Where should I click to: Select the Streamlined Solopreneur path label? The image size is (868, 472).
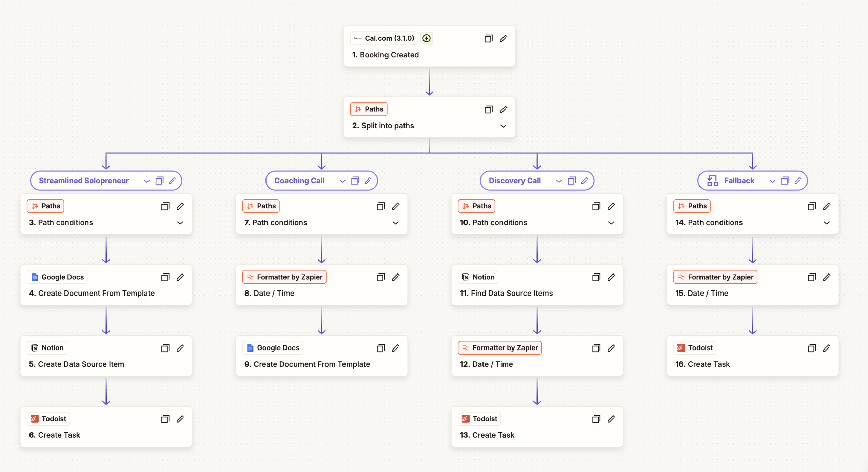[84, 181]
